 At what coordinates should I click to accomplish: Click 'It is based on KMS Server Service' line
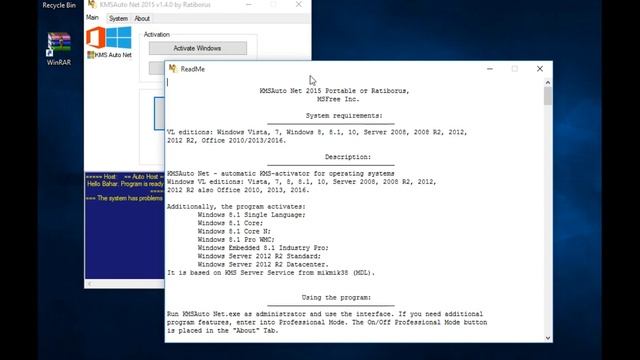click(x=271, y=273)
